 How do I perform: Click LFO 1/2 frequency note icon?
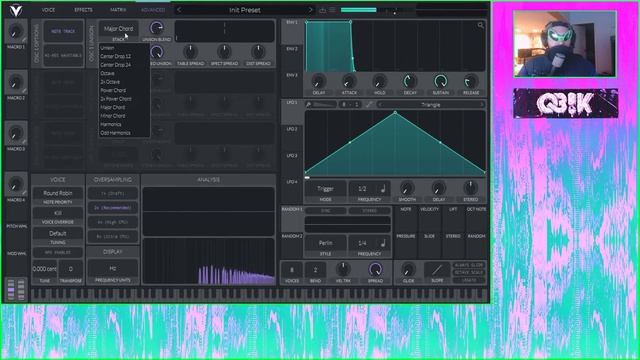[x=383, y=189]
